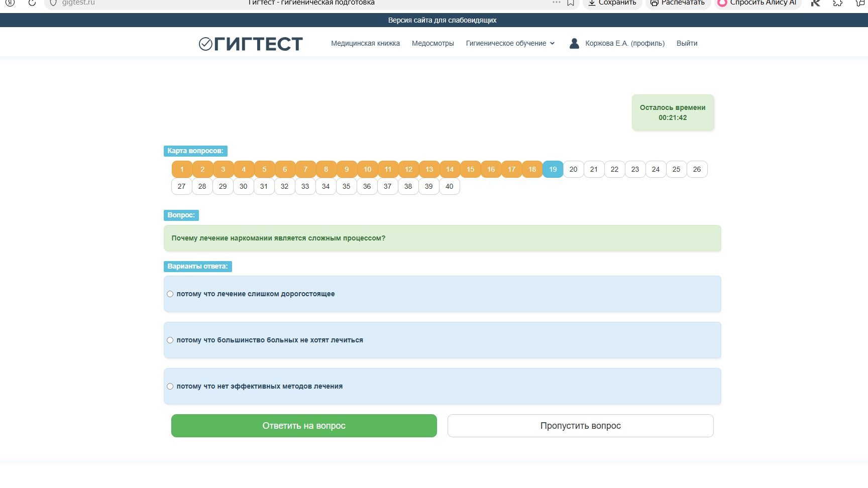Click the Осталось времени timer box
Viewport: 868px width, 488px height.
tap(673, 112)
